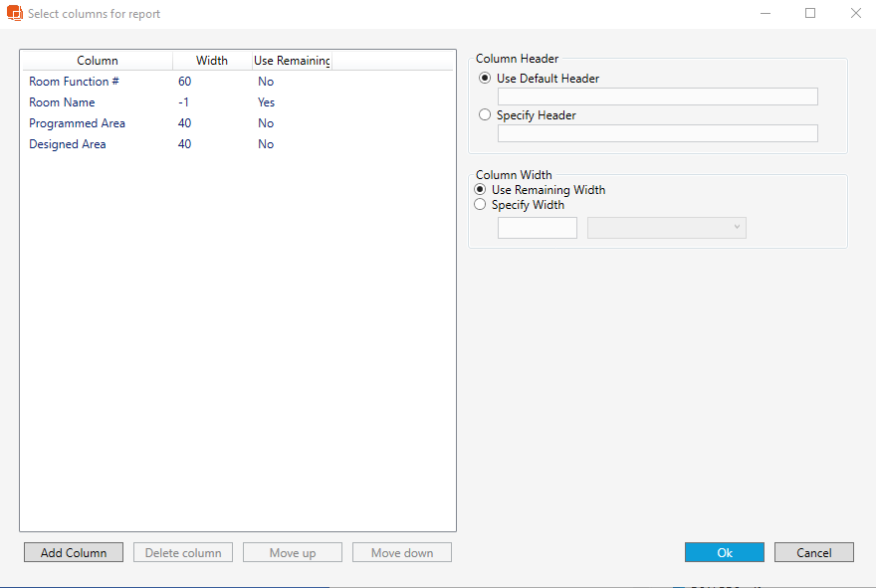The height and width of the screenshot is (588, 876).
Task: Highlight the Designed Area row
Action: coord(67,144)
